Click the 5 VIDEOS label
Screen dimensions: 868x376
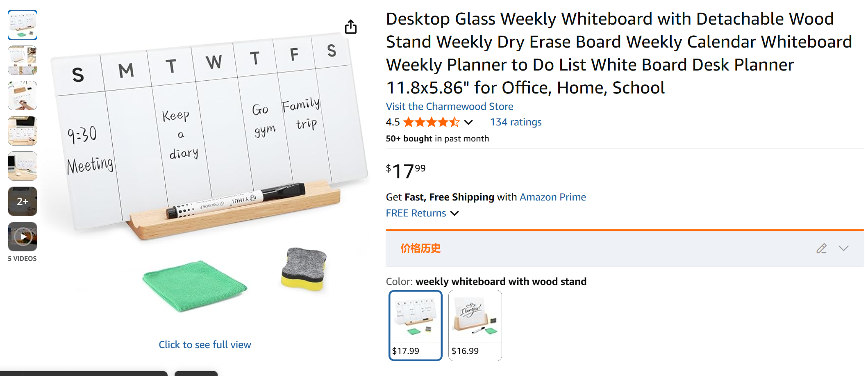[x=23, y=259]
